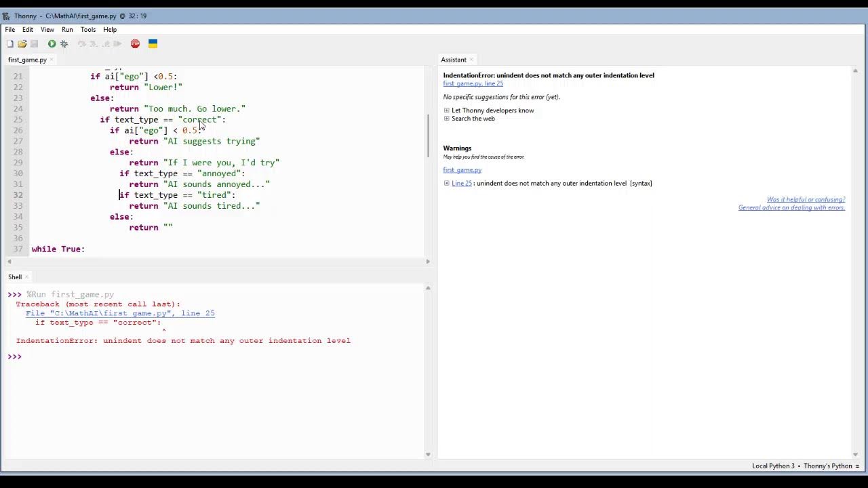Click return "AI sounds tired..." line
This screenshot has height=488, width=868.
point(195,206)
